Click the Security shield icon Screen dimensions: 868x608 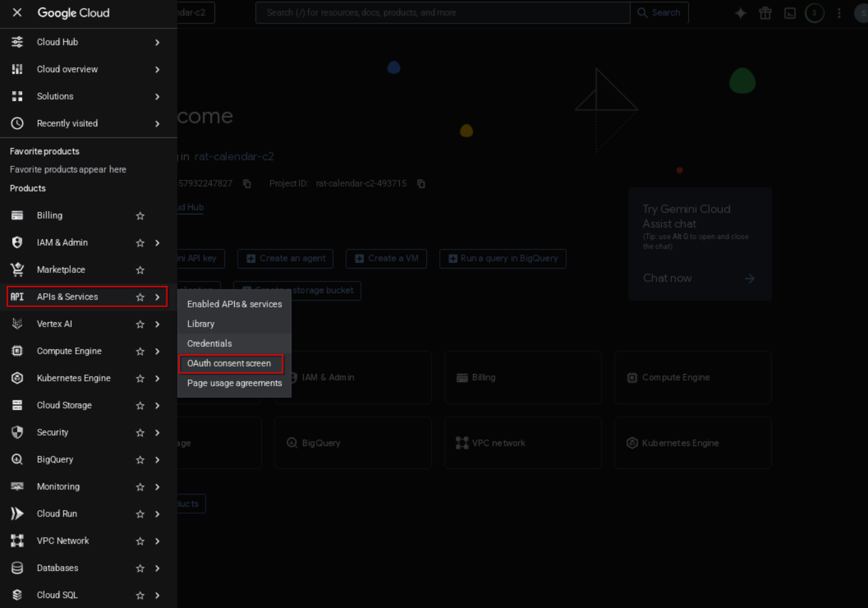click(x=17, y=432)
